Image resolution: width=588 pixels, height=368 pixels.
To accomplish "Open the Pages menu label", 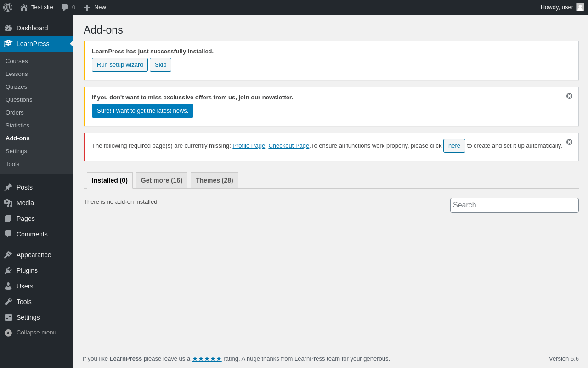I will coord(26,218).
